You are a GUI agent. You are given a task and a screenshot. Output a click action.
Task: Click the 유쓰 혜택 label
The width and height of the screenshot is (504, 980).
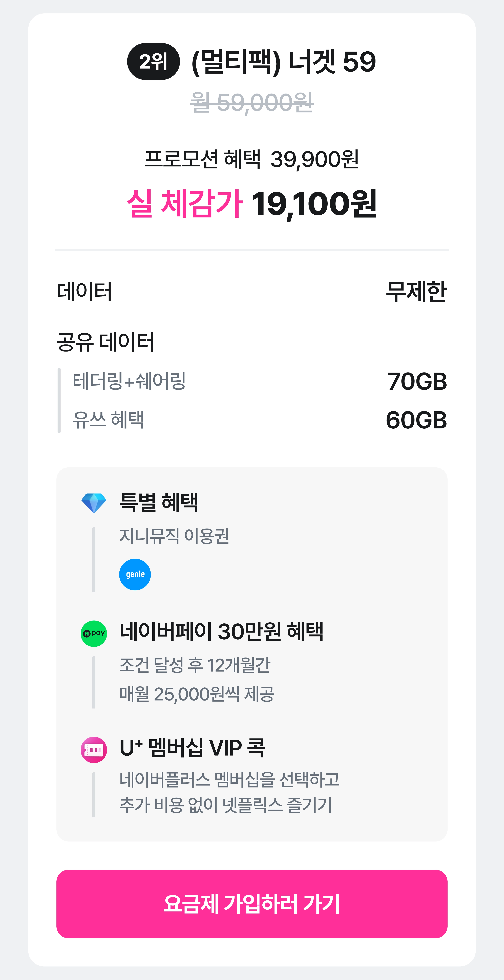(108, 420)
